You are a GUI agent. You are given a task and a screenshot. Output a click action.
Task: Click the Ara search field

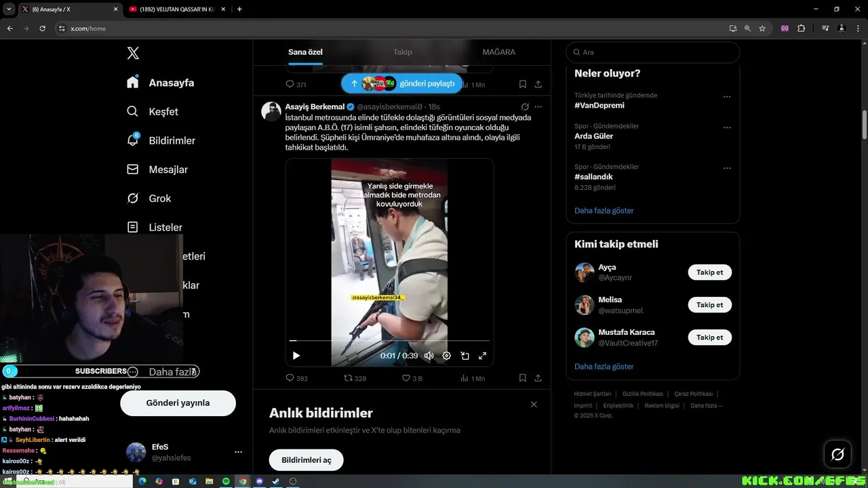coord(653,52)
